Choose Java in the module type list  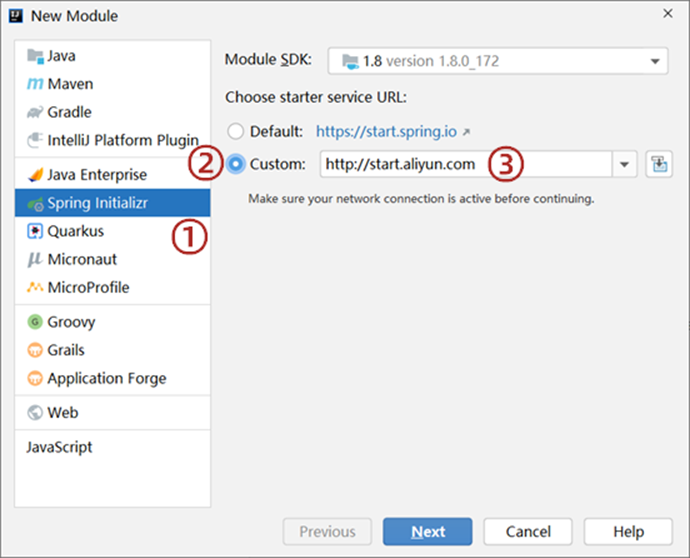click(113, 56)
